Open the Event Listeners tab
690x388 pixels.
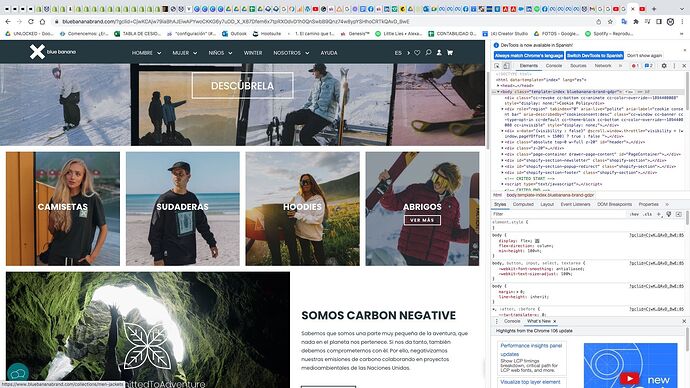[575, 205]
